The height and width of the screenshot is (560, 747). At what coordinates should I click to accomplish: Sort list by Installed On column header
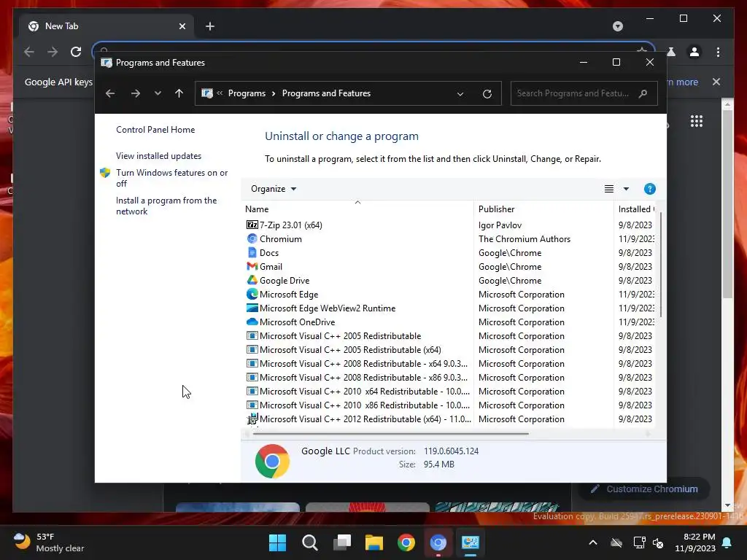coord(636,209)
